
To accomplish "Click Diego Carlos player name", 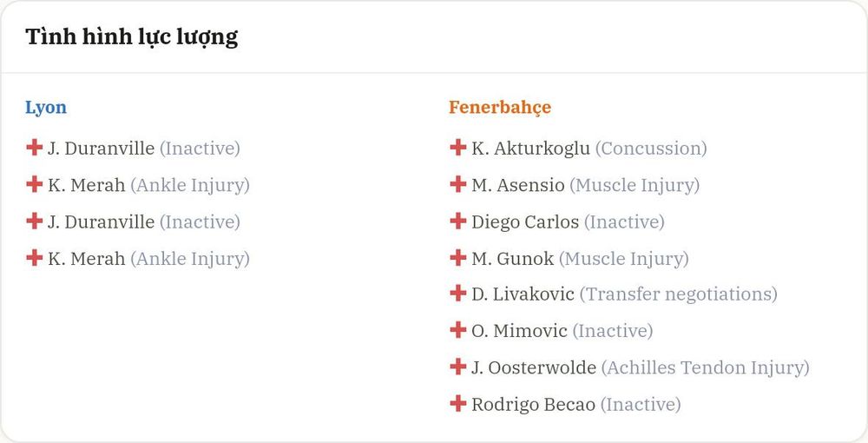I will [x=525, y=222].
